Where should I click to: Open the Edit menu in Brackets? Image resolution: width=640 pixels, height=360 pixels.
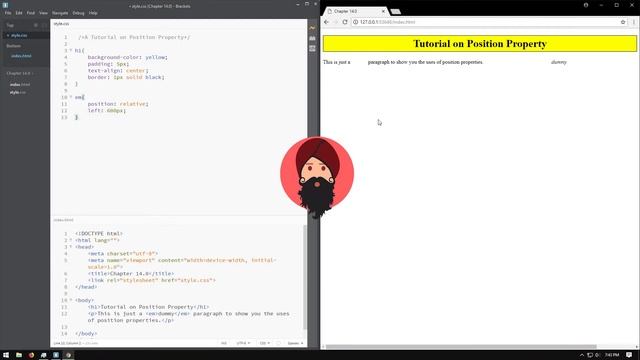[19, 13]
